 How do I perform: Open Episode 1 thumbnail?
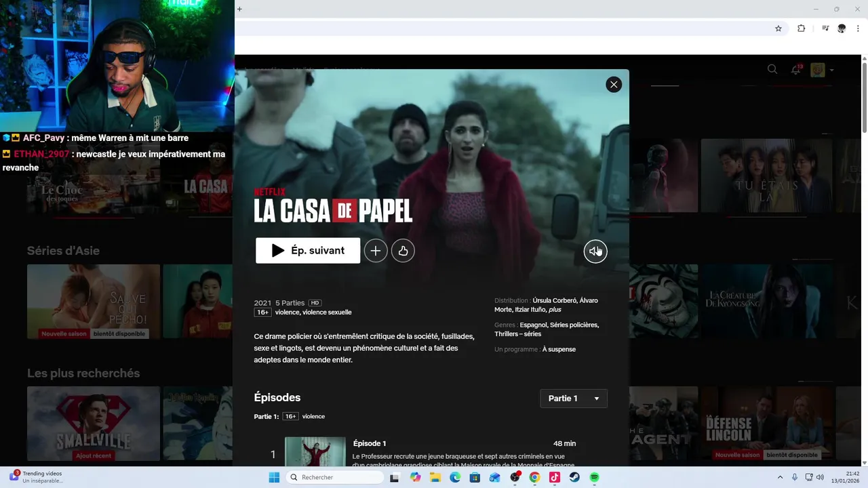coord(315,451)
